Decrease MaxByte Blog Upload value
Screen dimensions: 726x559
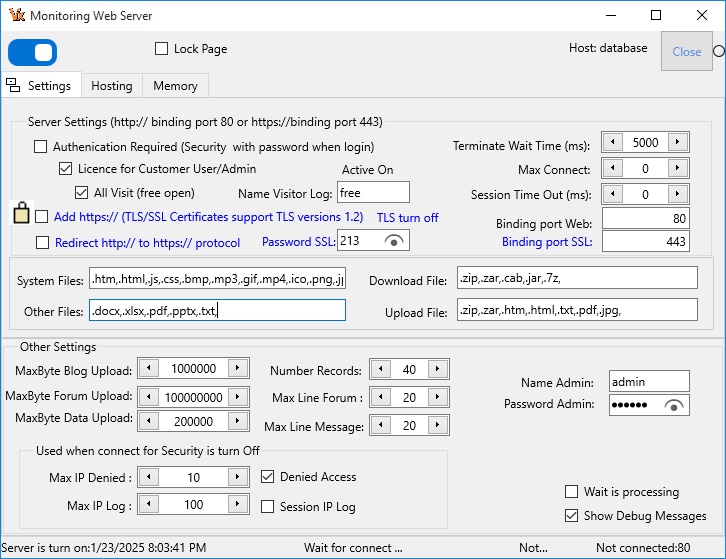coord(148,369)
